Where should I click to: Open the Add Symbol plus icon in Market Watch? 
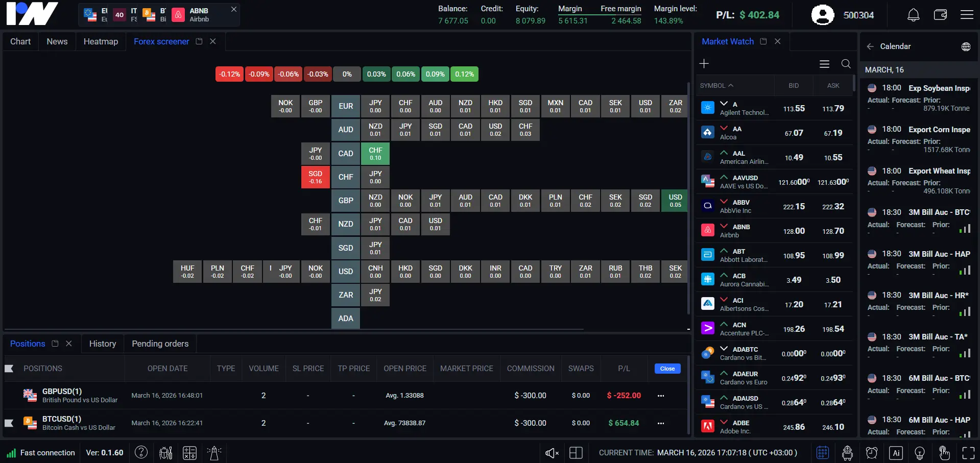[704, 63]
